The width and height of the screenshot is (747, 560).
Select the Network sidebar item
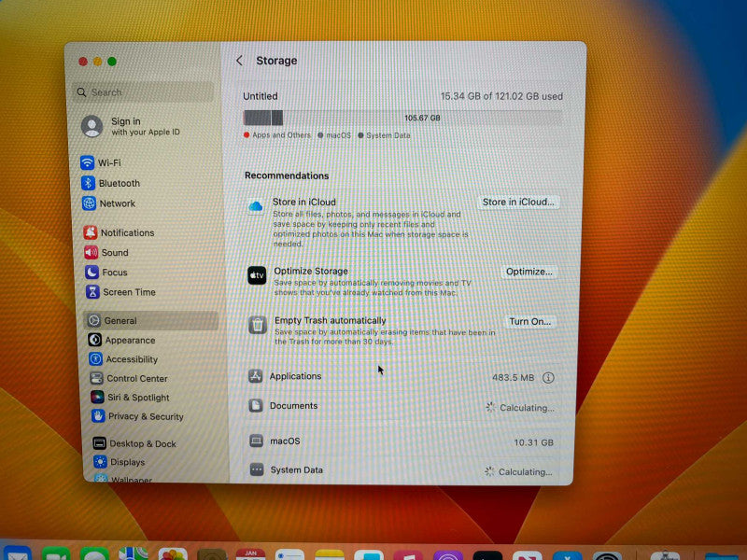click(x=108, y=203)
